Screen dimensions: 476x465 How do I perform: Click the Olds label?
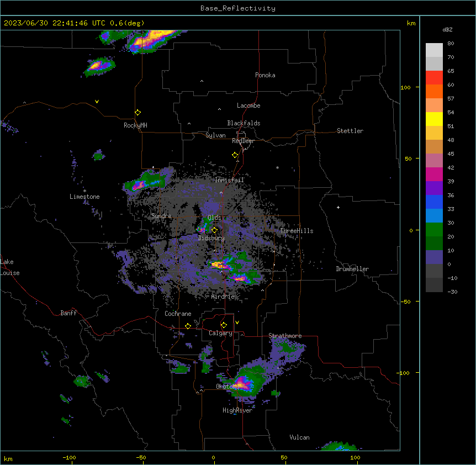pos(214,218)
